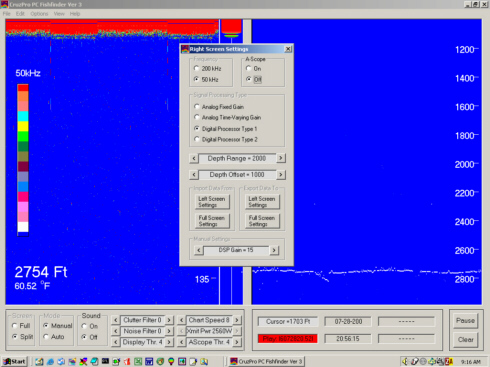Lower AScope Thr. with left arrow
The image size is (490, 367).
click(181, 342)
